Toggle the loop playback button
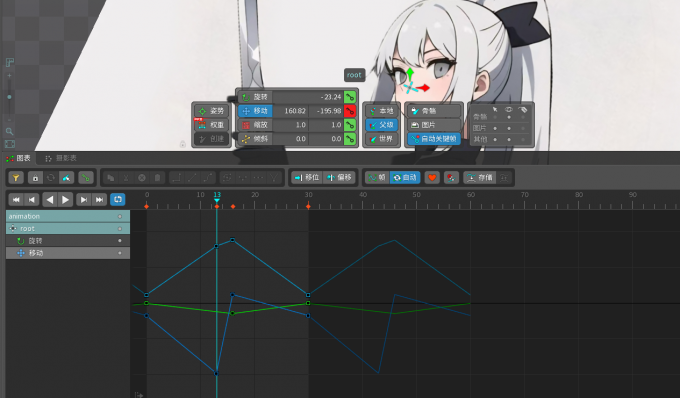 pos(118,199)
